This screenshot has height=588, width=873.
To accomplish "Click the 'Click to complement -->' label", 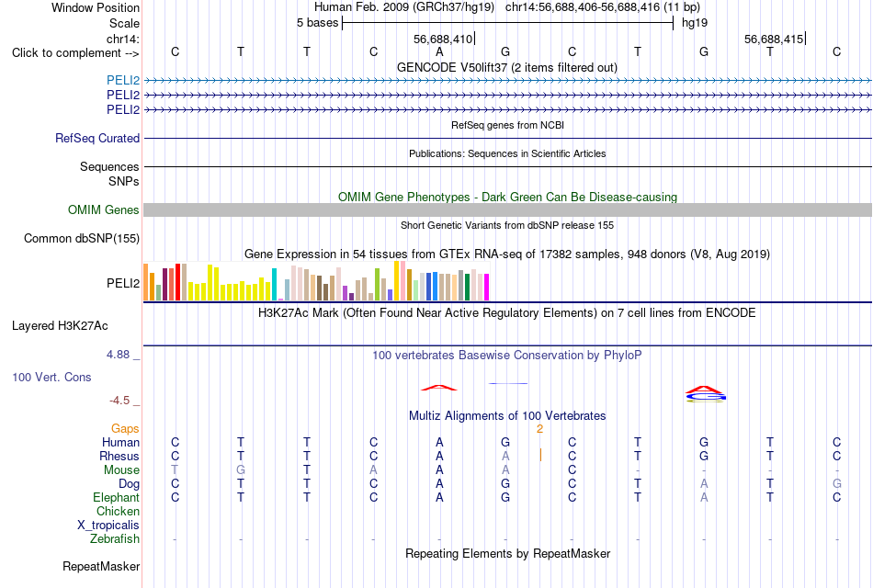I will click(75, 53).
